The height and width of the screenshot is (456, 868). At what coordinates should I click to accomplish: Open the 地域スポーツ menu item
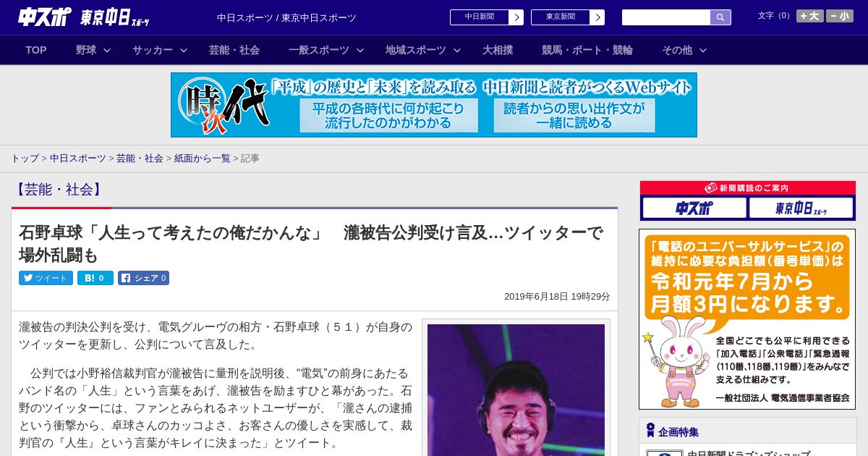coord(415,50)
